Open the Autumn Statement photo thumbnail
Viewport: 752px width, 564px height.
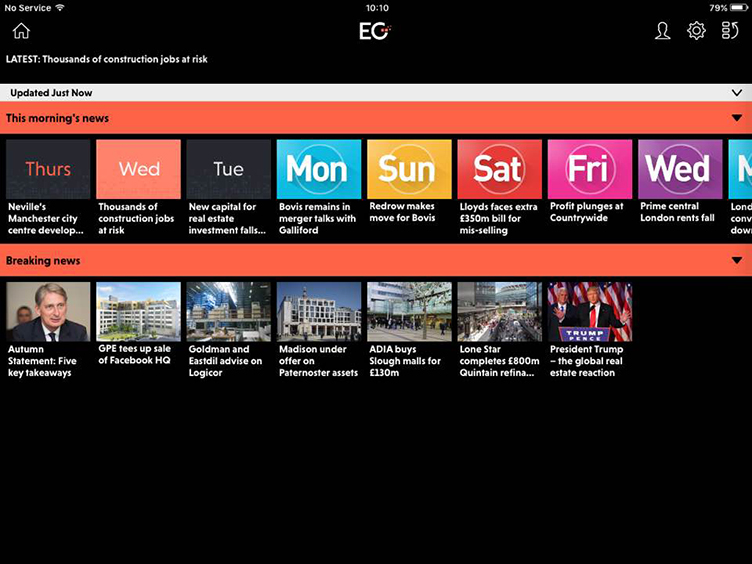pos(48,312)
